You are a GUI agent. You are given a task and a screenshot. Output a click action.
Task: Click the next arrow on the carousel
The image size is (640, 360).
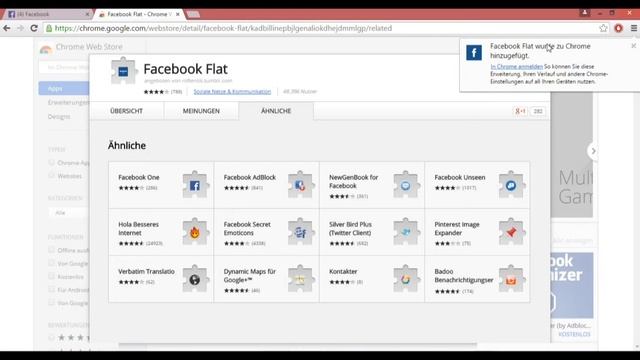pos(593,151)
